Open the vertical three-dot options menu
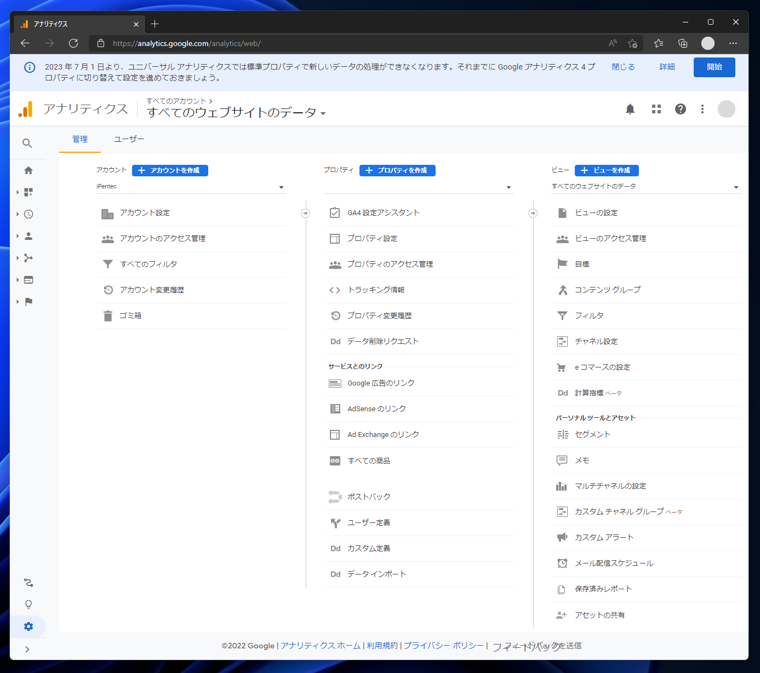This screenshot has height=673, width=760. click(x=702, y=110)
